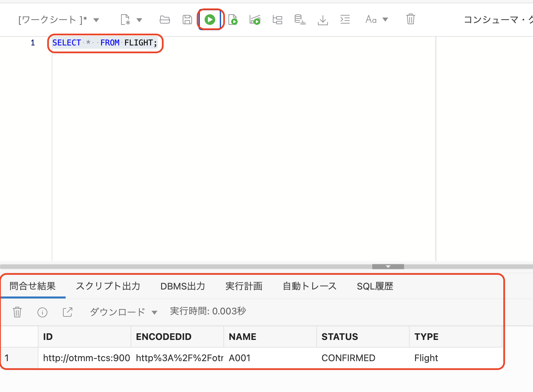533x392 pixels.
Task: Switch to the SQL履歴 tab
Action: [x=375, y=286]
